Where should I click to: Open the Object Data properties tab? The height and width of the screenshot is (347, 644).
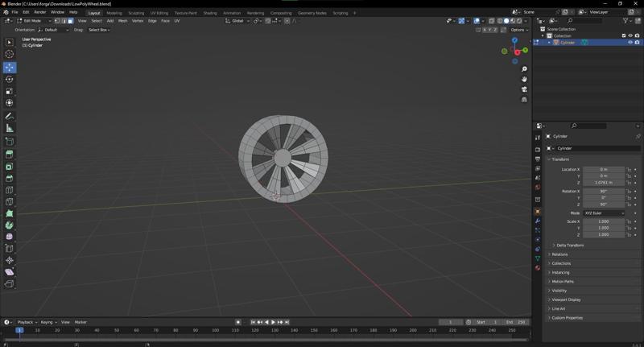click(x=538, y=258)
